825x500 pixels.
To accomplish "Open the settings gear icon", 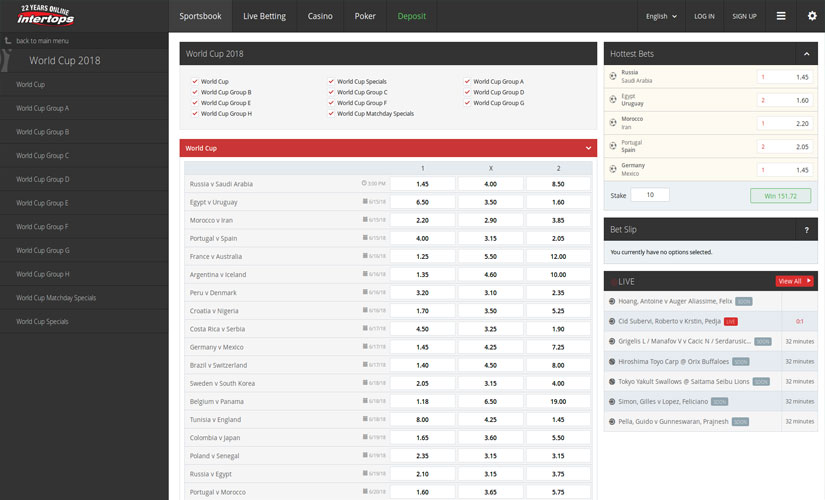I will pyautogui.click(x=812, y=16).
